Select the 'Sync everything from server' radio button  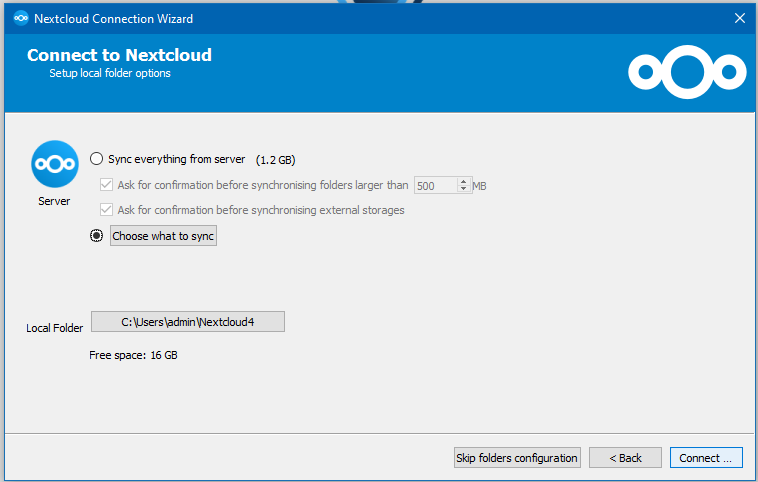(x=97, y=159)
